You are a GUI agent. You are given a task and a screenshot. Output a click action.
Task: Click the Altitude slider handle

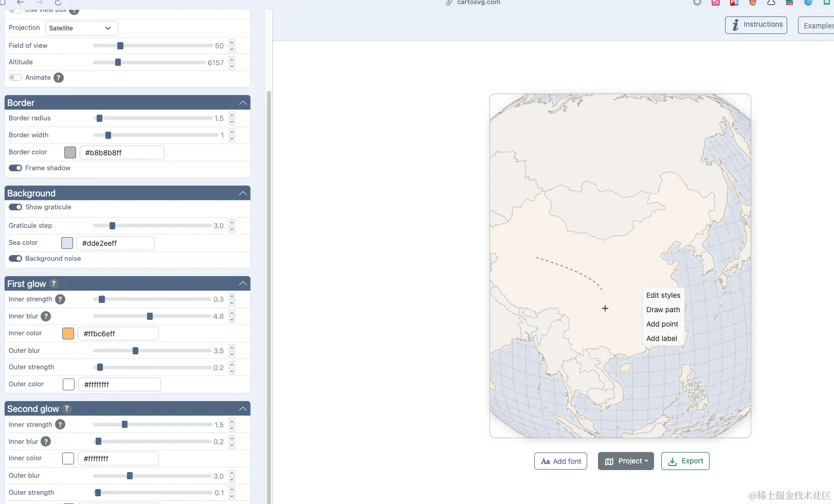click(118, 62)
